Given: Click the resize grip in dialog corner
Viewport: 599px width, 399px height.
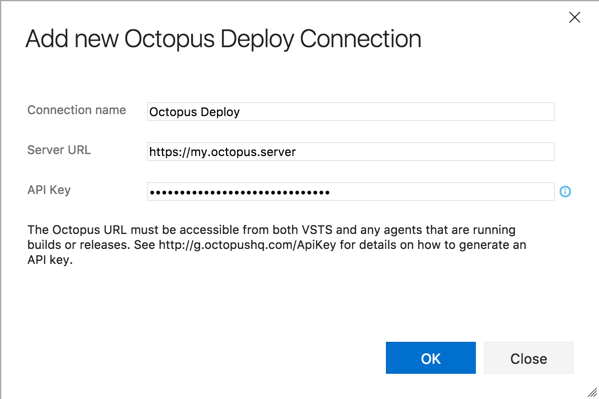Looking at the screenshot, I should click(x=592, y=392).
